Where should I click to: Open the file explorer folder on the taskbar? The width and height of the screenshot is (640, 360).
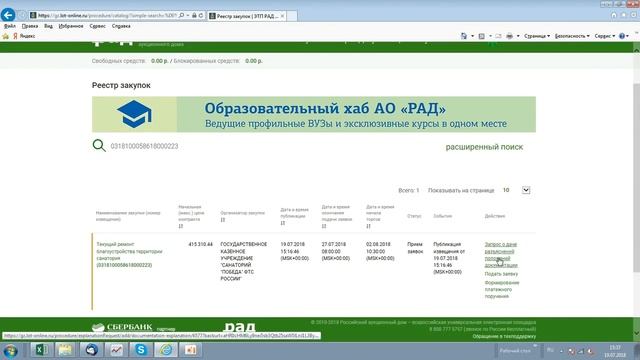tap(65, 350)
